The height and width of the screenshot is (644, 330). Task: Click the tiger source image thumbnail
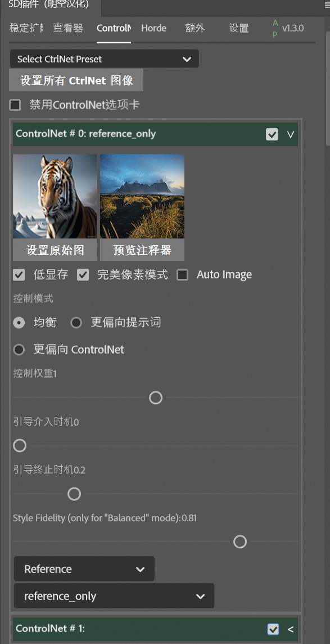pos(55,195)
